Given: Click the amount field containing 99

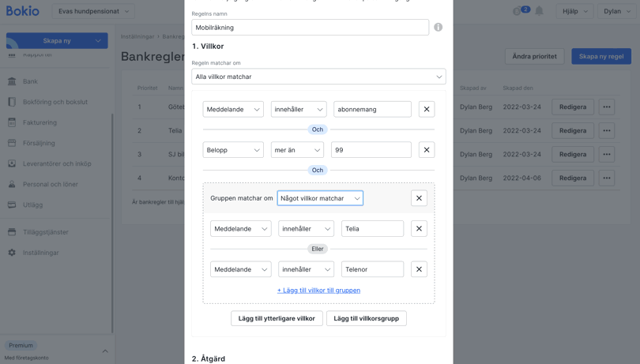Looking at the screenshot, I should [x=371, y=150].
